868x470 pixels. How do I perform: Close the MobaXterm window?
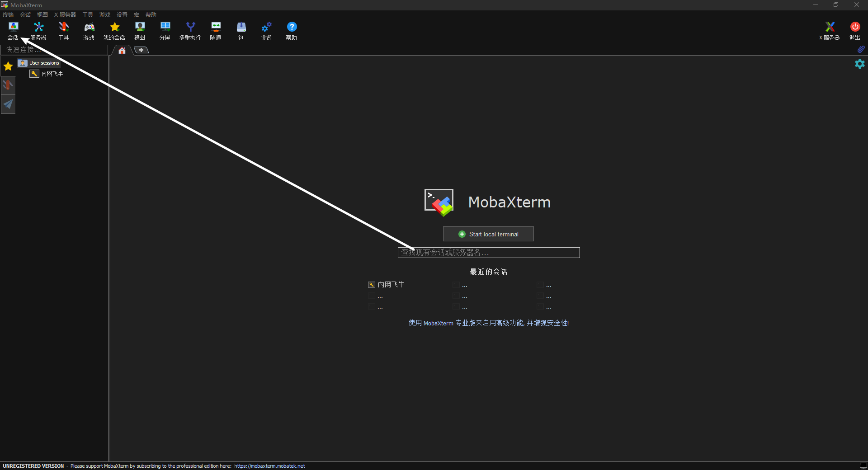857,5
